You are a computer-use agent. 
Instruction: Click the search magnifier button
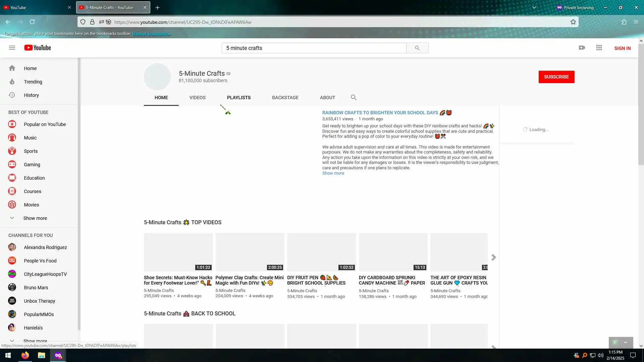[x=417, y=48]
